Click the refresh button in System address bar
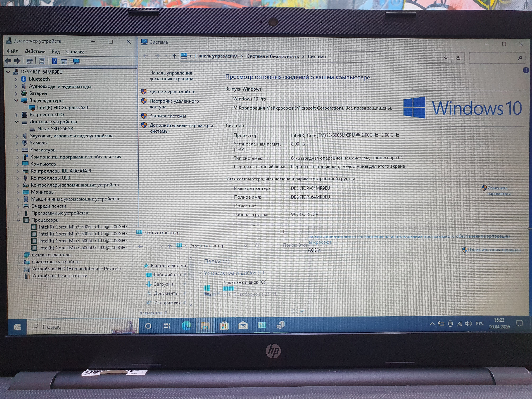 tap(458, 58)
